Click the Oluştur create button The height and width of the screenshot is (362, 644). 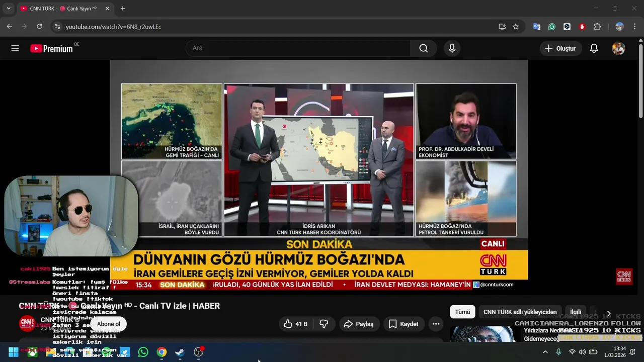[560, 48]
